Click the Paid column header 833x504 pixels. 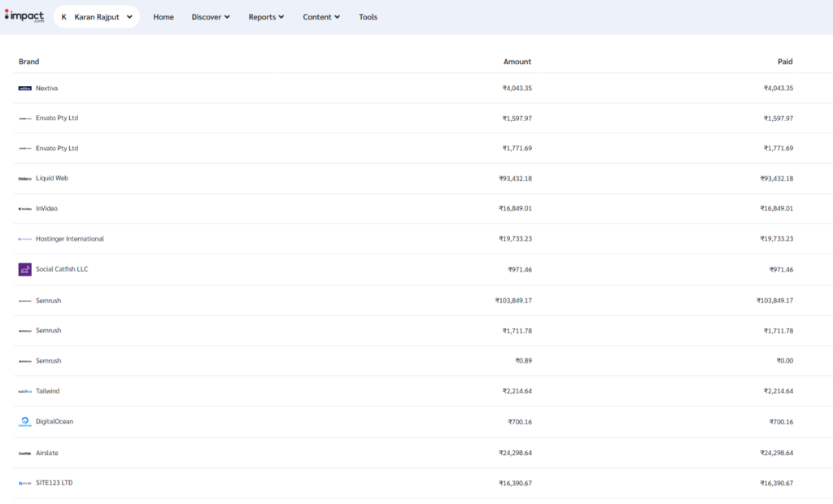[785, 62]
